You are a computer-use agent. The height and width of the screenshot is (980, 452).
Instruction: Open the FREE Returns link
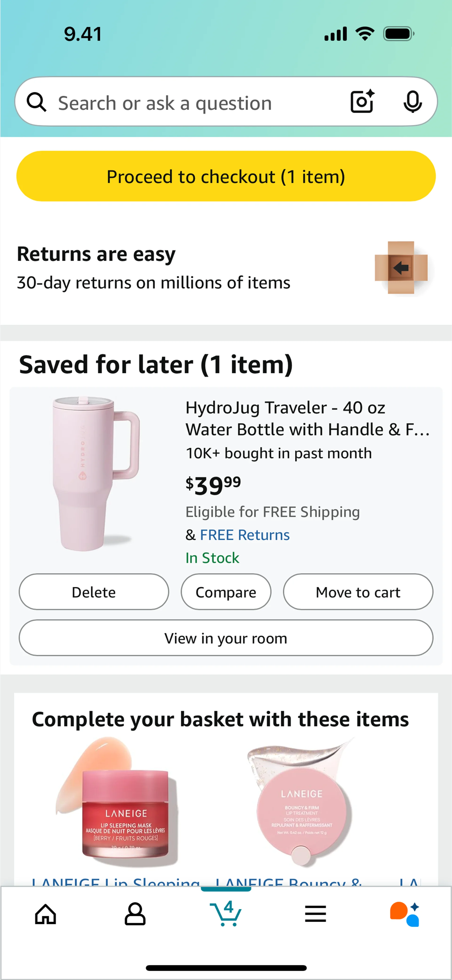pos(245,535)
